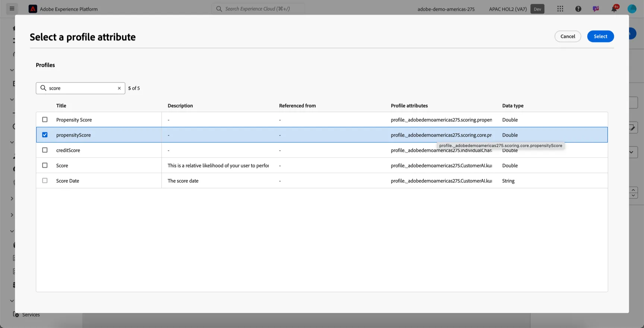Image resolution: width=644 pixels, height=328 pixels.
Task: Check the creditScore row checkbox
Action: point(45,150)
